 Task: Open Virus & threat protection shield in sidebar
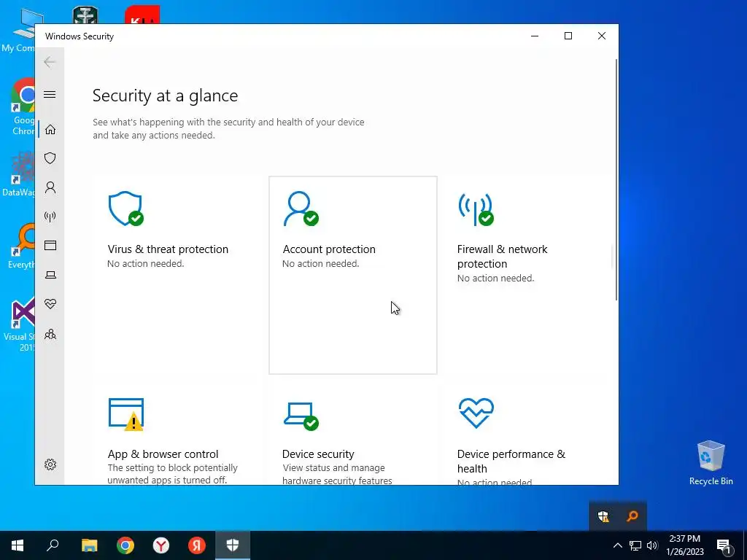(x=50, y=158)
